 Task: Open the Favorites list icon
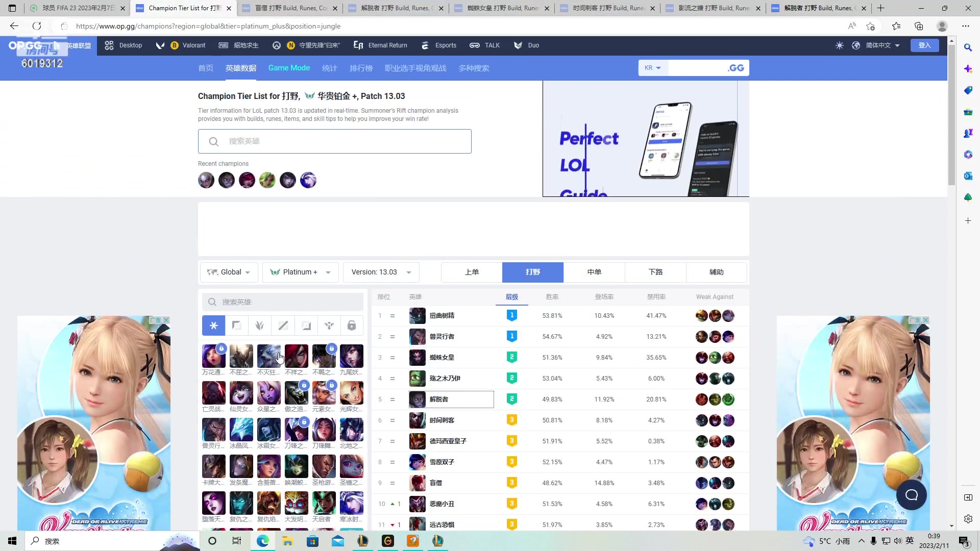point(896,26)
